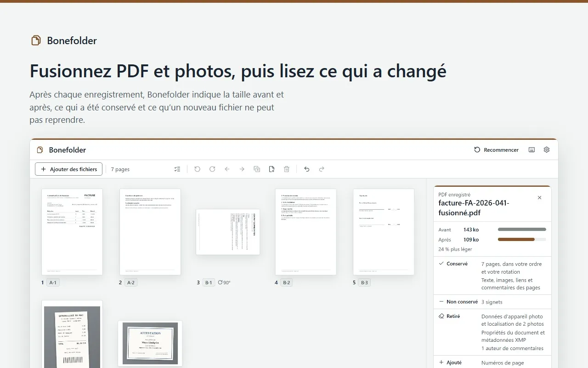Select the receipt photo thumbnail

pyautogui.click(x=72, y=334)
